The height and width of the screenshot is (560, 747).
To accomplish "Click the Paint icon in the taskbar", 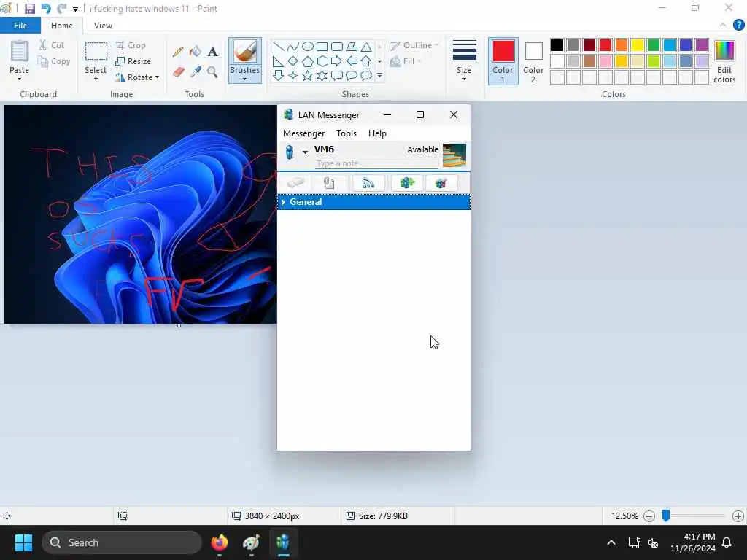I will click(251, 542).
